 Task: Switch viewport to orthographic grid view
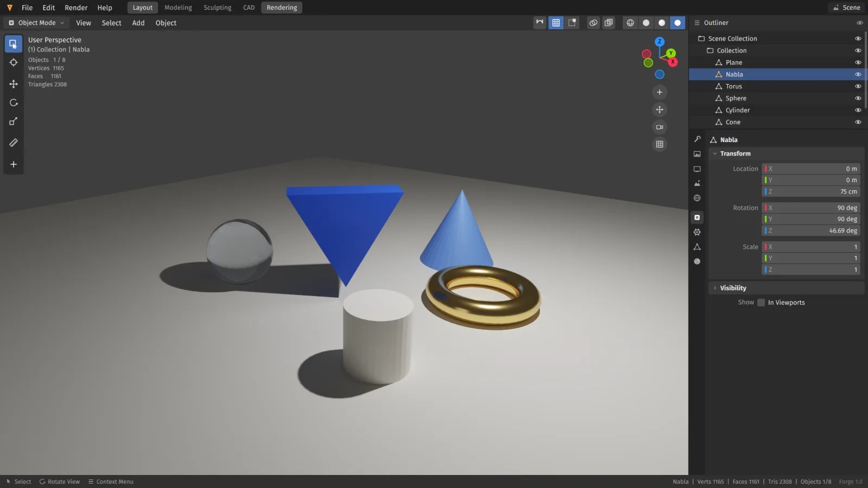pyautogui.click(x=660, y=144)
